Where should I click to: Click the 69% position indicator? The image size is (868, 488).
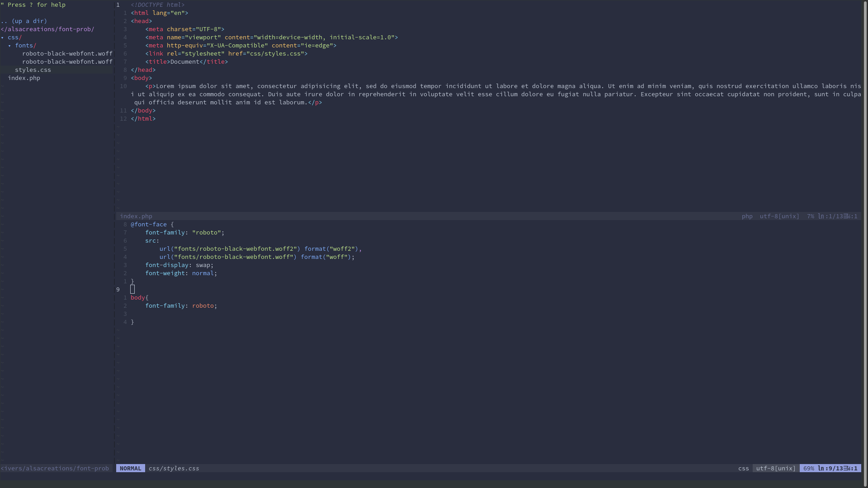[808, 469]
